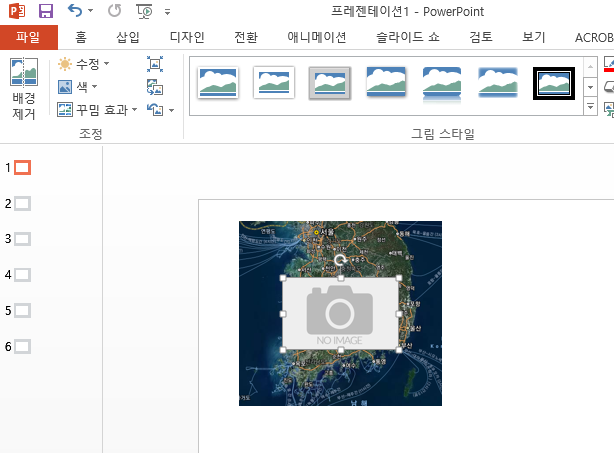Switch to the 애니메이션 tab
The width and height of the screenshot is (614, 453).
[x=316, y=37]
